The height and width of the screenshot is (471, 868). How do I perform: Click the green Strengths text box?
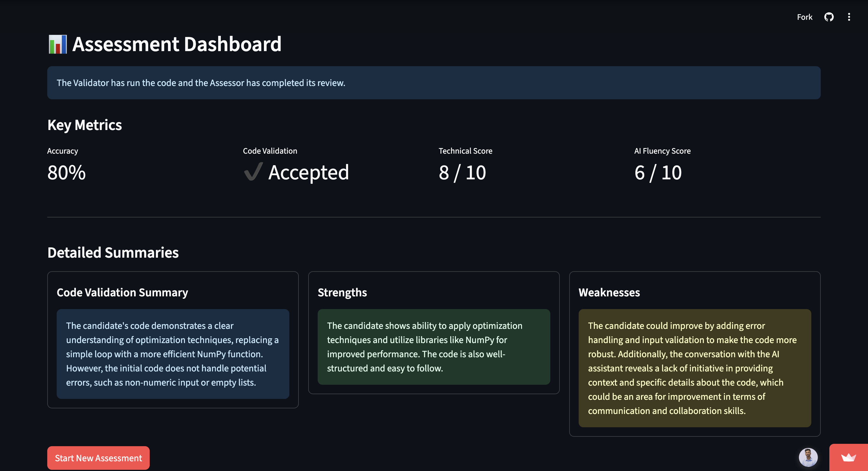click(434, 347)
